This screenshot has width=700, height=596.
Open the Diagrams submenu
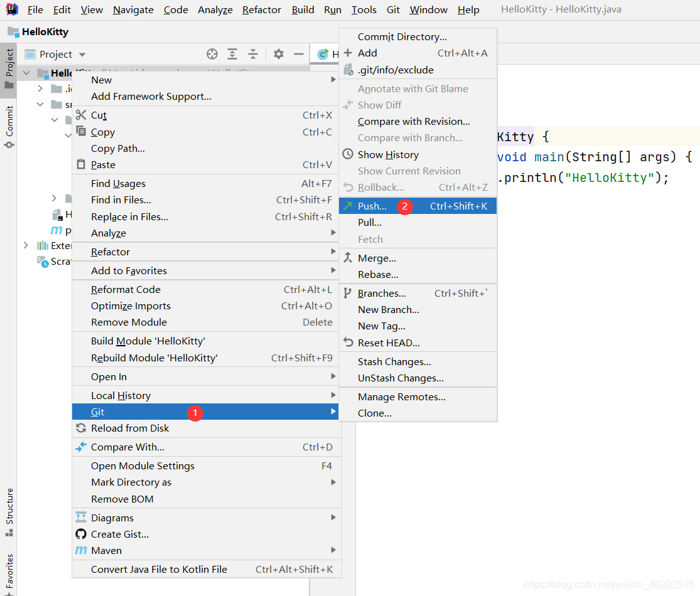coord(207,518)
